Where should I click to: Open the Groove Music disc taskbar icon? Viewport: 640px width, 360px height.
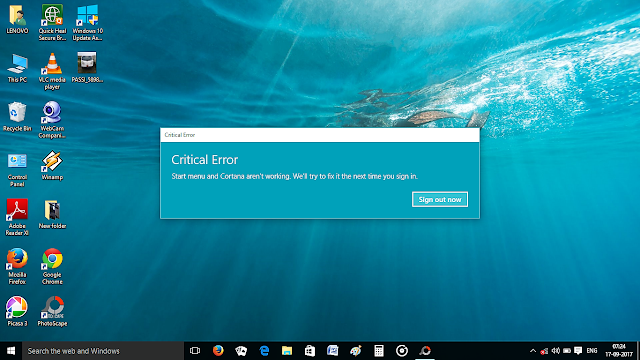(x=402, y=351)
